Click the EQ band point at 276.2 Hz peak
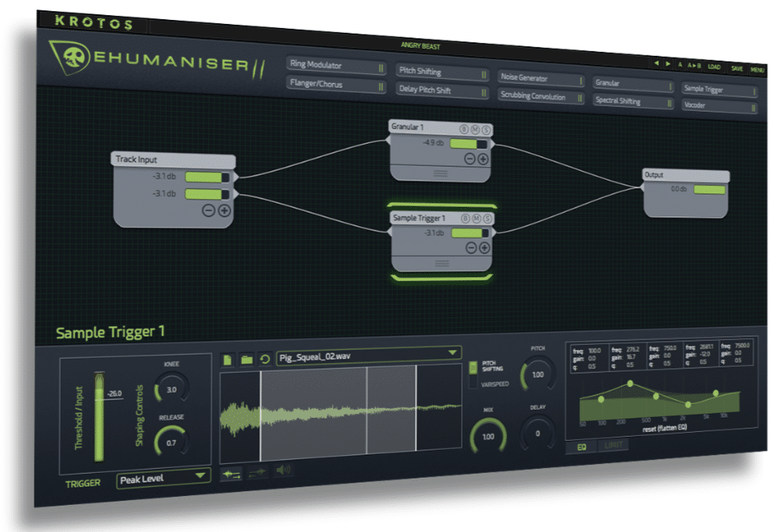The height and width of the screenshot is (532, 778). [629, 383]
